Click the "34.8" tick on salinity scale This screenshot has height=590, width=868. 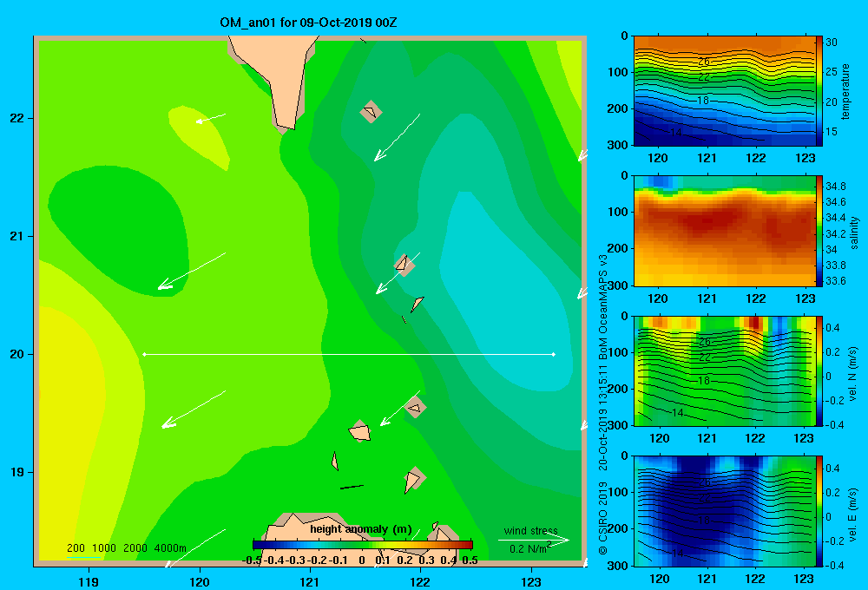click(836, 186)
